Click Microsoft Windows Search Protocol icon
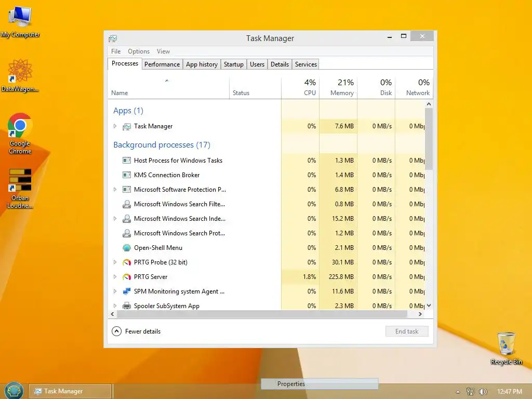Screen dimensions: 532x399 pyautogui.click(x=127, y=233)
